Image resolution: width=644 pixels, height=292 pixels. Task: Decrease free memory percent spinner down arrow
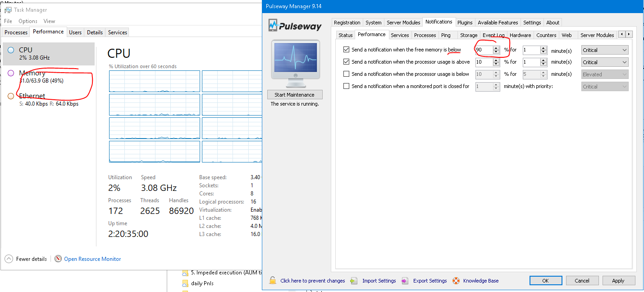pyautogui.click(x=496, y=52)
